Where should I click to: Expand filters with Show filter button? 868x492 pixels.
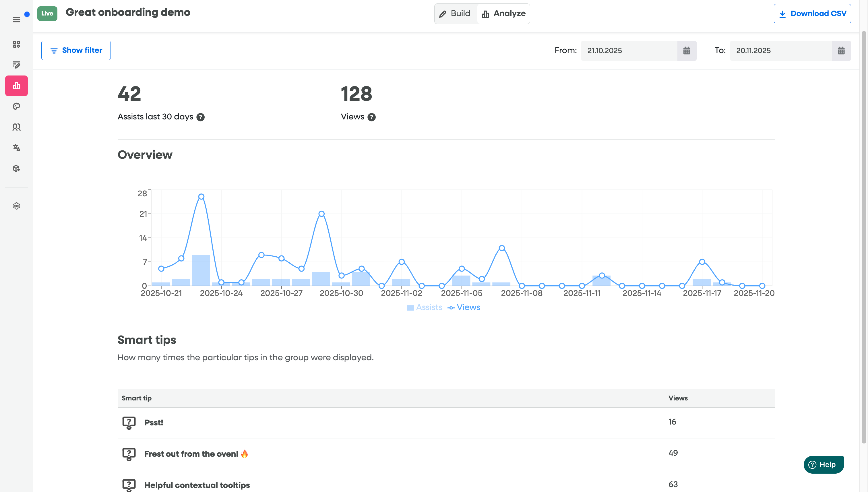pyautogui.click(x=76, y=50)
